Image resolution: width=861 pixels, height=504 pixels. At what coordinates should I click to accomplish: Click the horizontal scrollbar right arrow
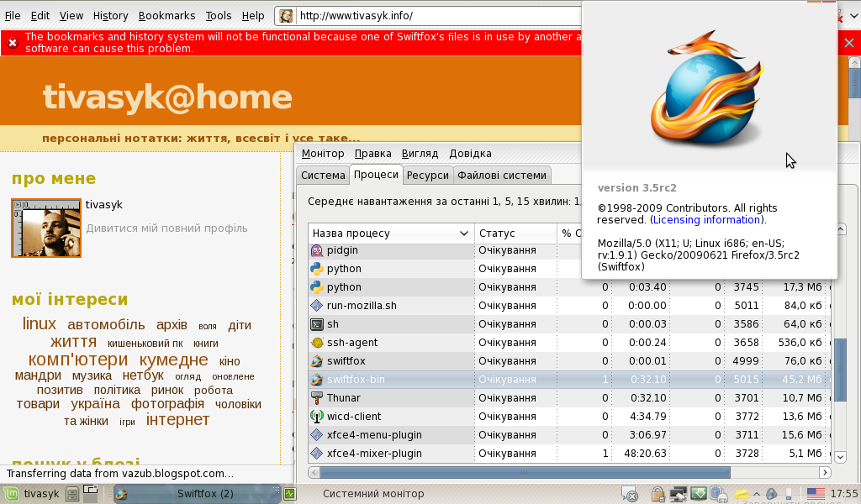(825, 472)
